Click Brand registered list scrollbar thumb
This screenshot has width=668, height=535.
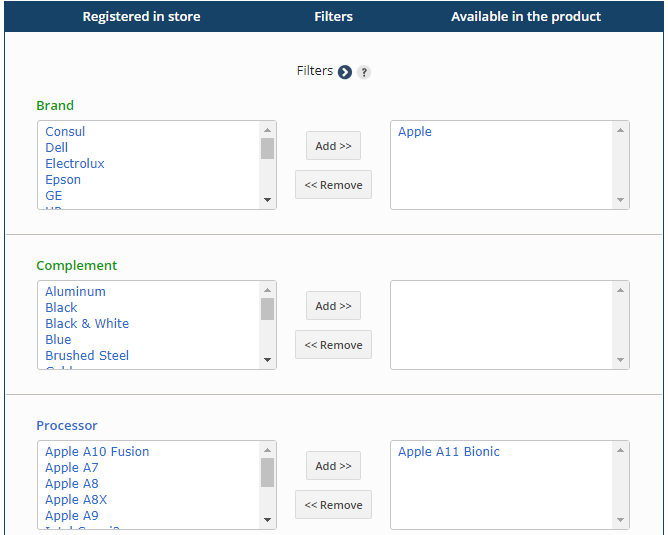pyautogui.click(x=268, y=148)
